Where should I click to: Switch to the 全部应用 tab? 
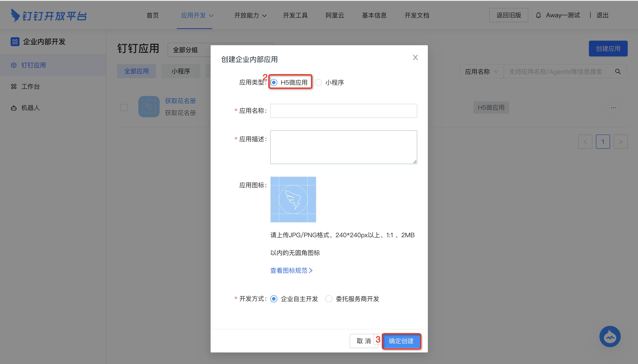pyautogui.click(x=137, y=71)
